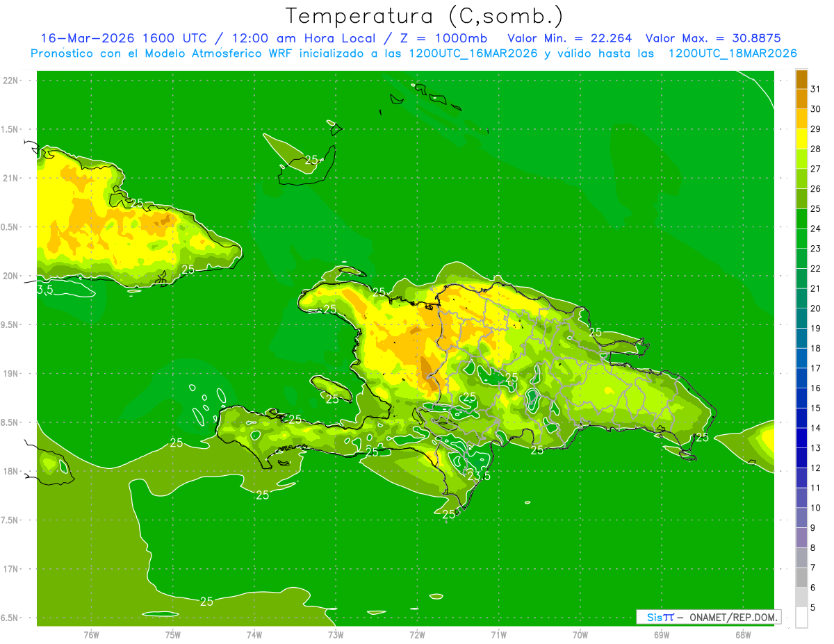834x644 pixels.
Task: Click the legend value 27
Action: coord(816,169)
